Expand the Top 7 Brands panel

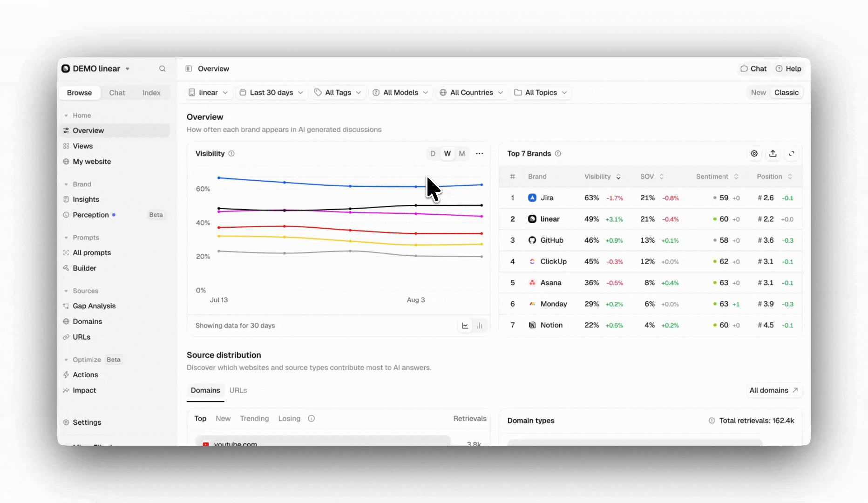[791, 154]
